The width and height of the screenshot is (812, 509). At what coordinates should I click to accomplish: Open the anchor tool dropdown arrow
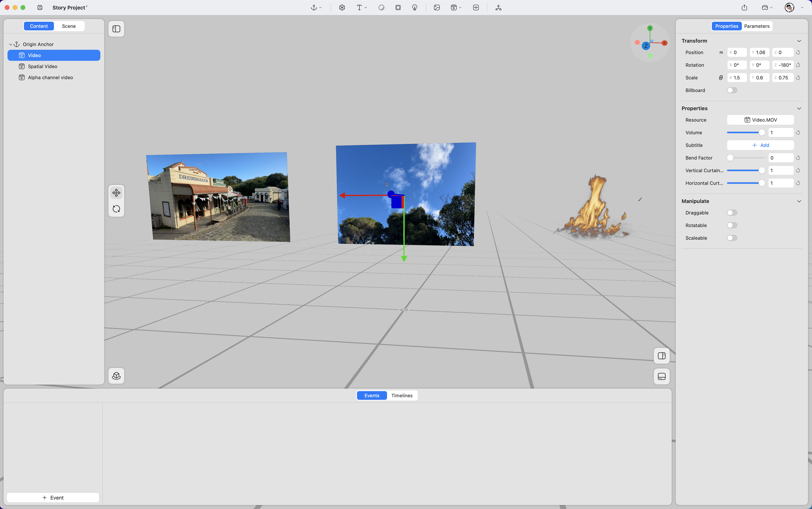[320, 8]
